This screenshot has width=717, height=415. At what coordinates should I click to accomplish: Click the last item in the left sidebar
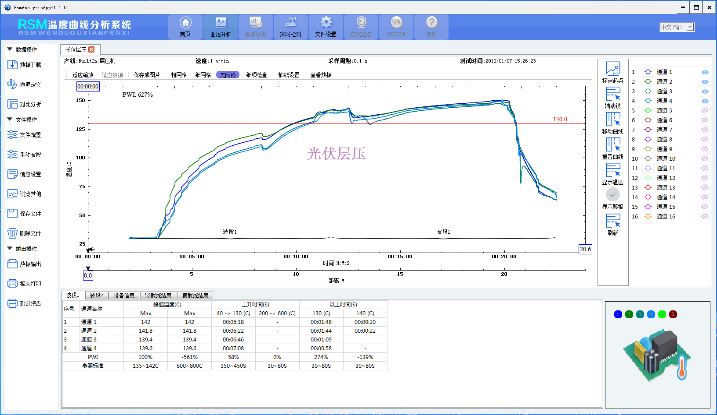coord(28,302)
